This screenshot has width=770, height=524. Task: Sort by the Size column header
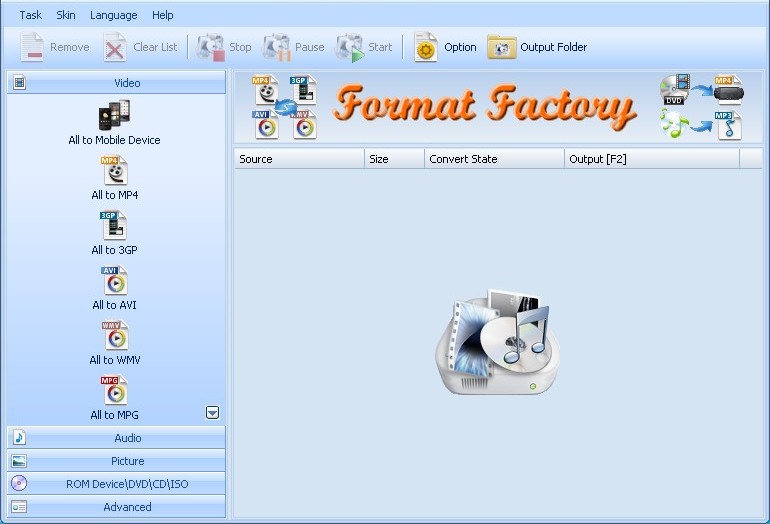(394, 159)
